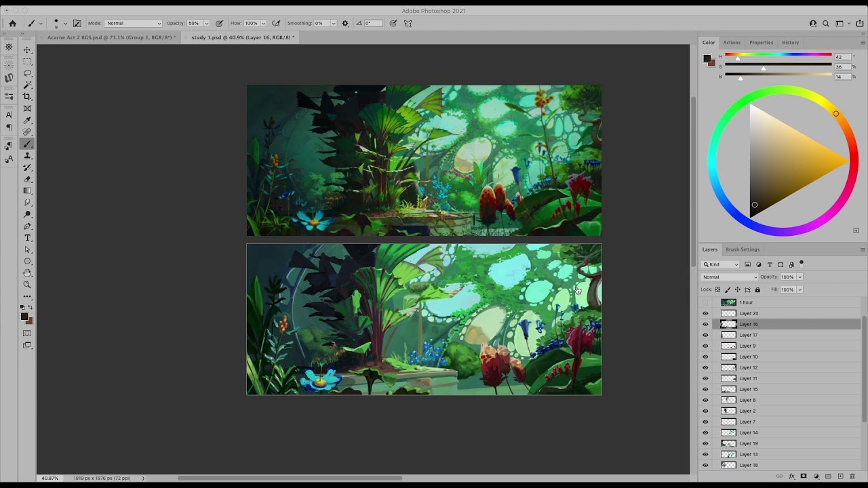
Task: Select the Eraser tool
Action: click(27, 179)
